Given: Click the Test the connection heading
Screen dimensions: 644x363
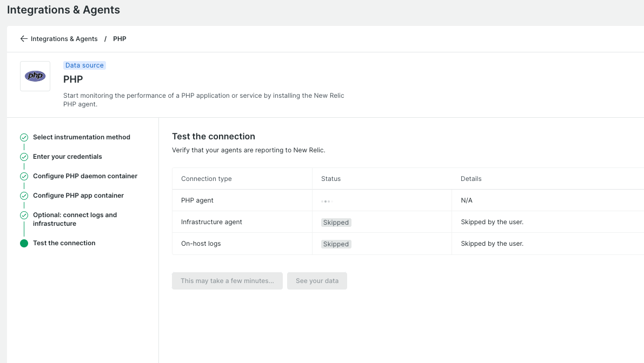Looking at the screenshot, I should pos(214,137).
